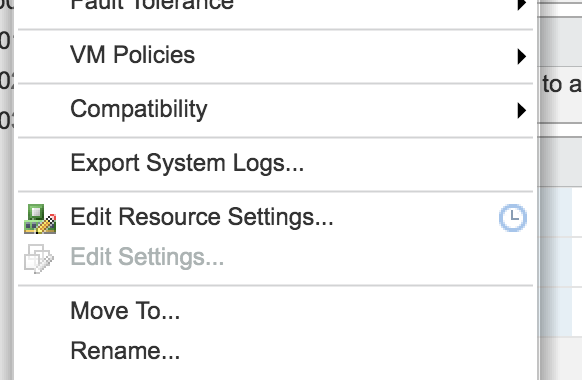Expand the VM Policies submenu arrow
Viewport: 582px width, 380px height.
point(522,56)
